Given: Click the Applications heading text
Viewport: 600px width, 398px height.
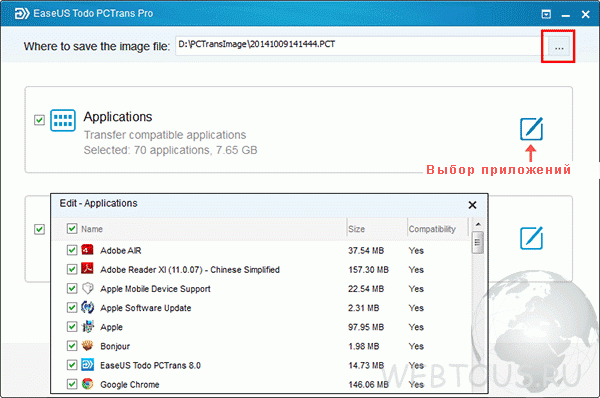Looking at the screenshot, I should (x=118, y=117).
